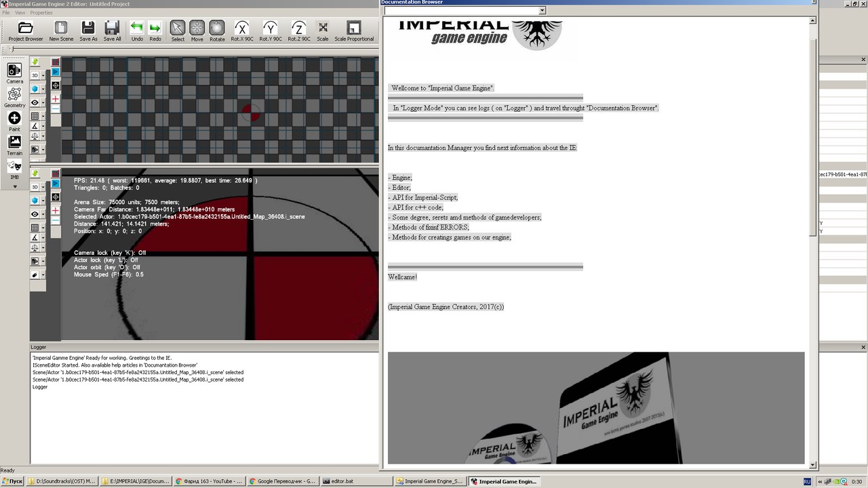Viewport: 868px width, 488px height.
Task: Click green download arrow in top viewport
Action: [x=35, y=62]
